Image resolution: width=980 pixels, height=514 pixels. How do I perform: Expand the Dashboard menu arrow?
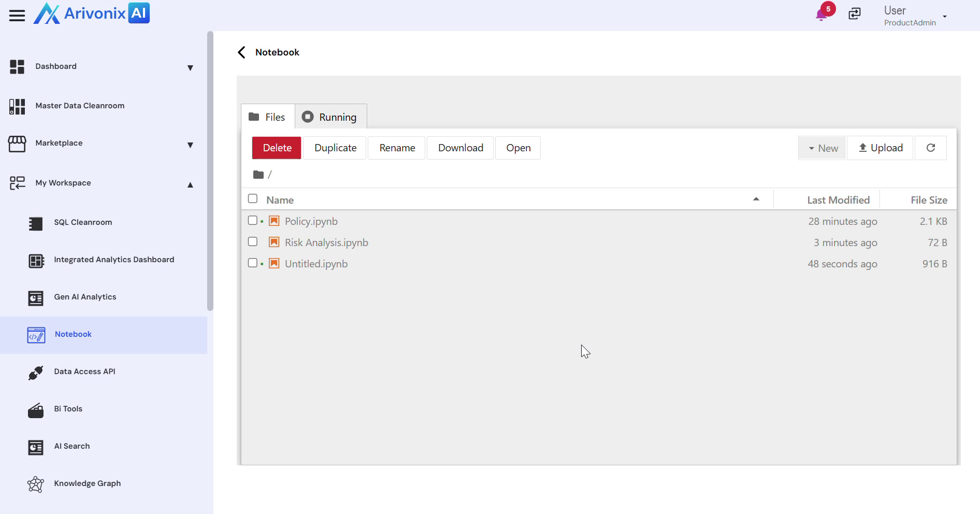[x=190, y=68]
